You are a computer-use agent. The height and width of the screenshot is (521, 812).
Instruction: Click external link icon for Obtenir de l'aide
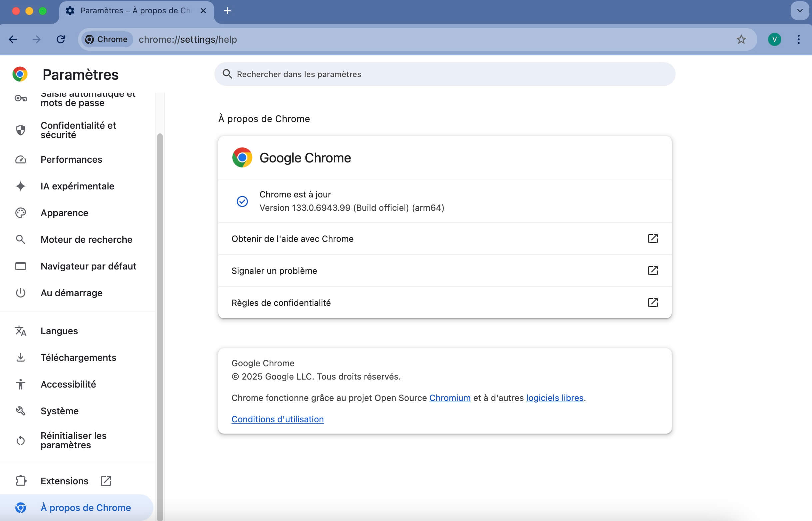click(x=653, y=238)
